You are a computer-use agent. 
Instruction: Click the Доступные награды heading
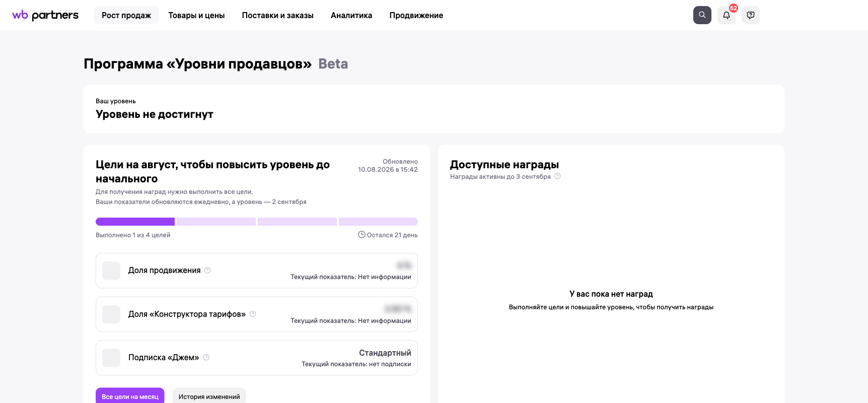point(504,165)
